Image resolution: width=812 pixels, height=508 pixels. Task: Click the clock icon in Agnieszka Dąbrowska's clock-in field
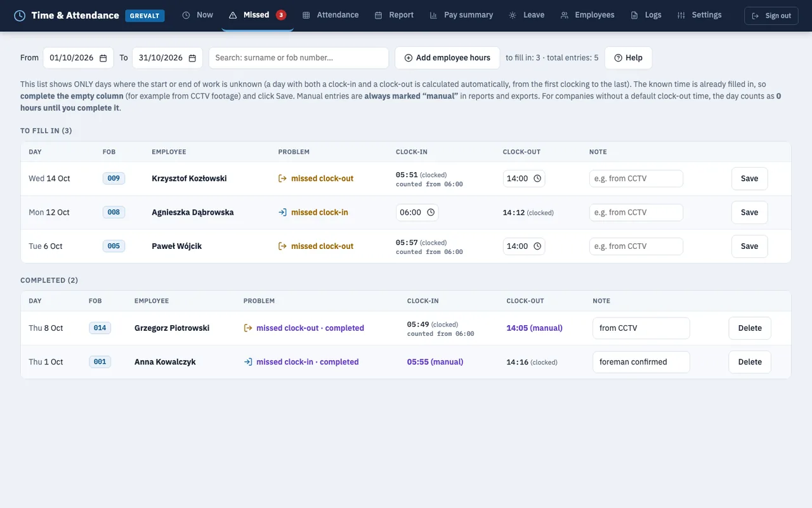coord(431,213)
